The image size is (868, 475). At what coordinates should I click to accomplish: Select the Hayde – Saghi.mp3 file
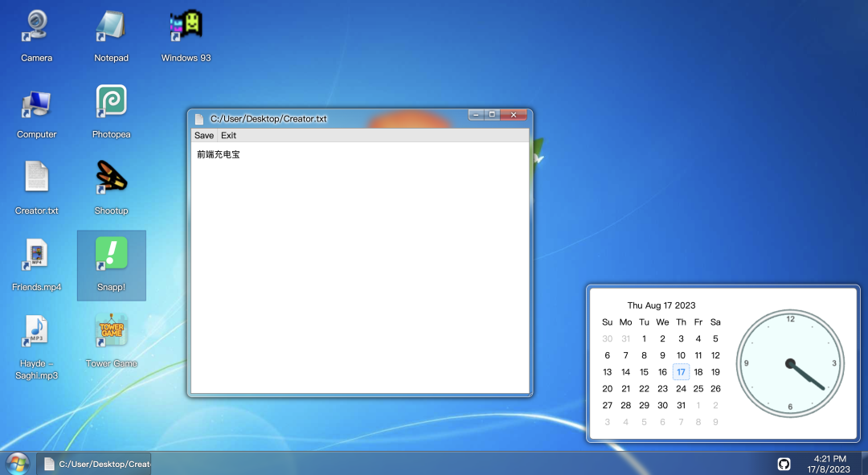36,347
